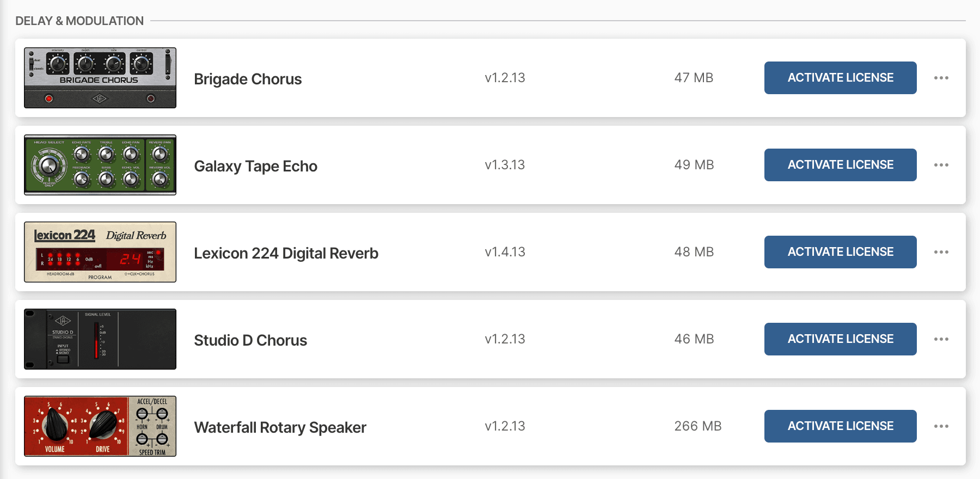Click the Waterfall Rotary Speaker thumbnail

tap(100, 426)
